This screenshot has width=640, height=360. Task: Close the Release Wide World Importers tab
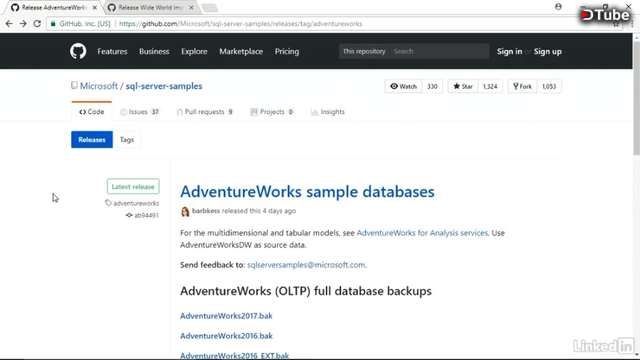(x=191, y=8)
